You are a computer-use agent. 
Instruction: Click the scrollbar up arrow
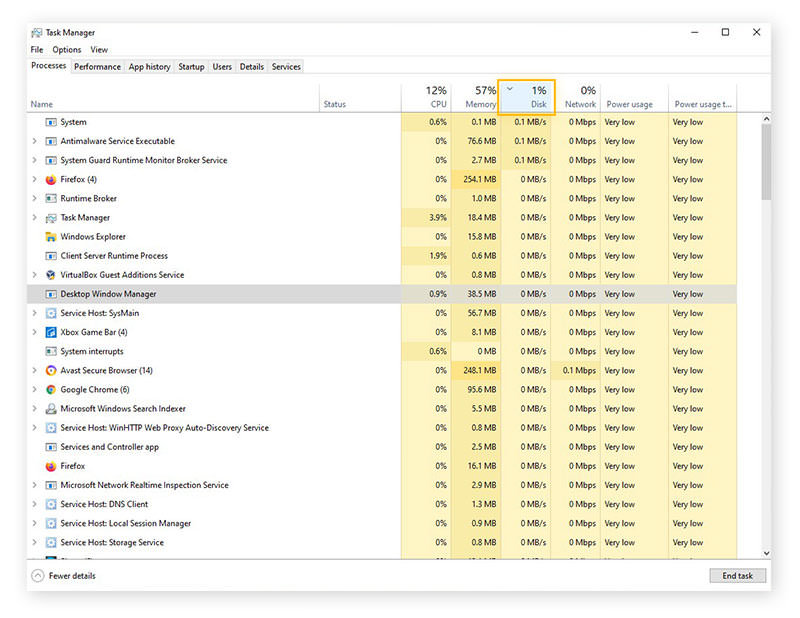click(x=766, y=118)
